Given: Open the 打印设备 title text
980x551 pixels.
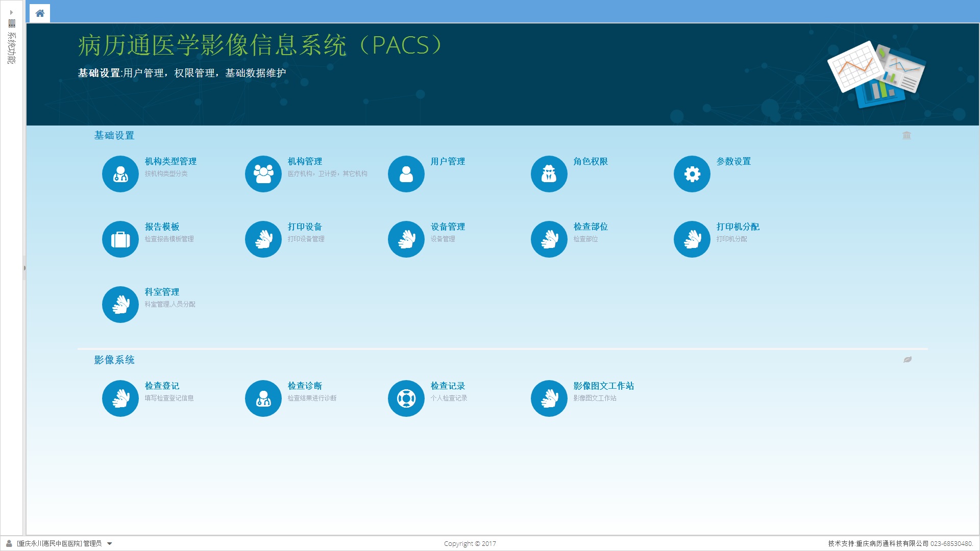Looking at the screenshot, I should pos(305,227).
